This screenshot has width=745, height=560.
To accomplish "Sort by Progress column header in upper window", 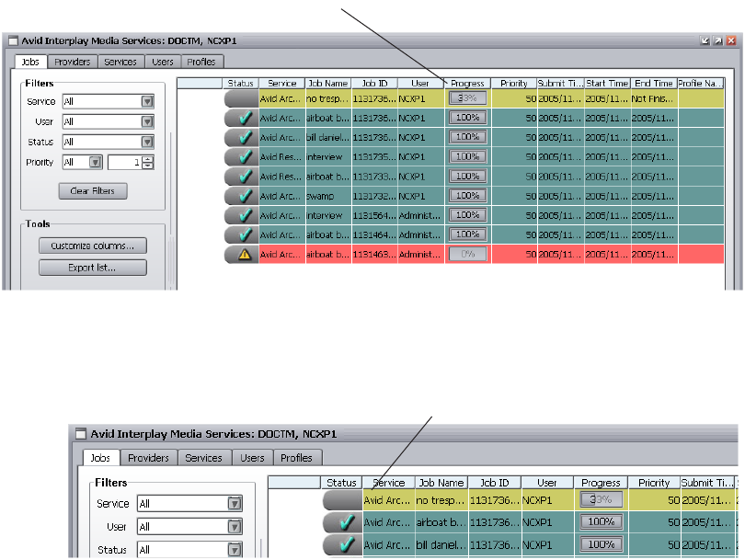I will point(467,83).
